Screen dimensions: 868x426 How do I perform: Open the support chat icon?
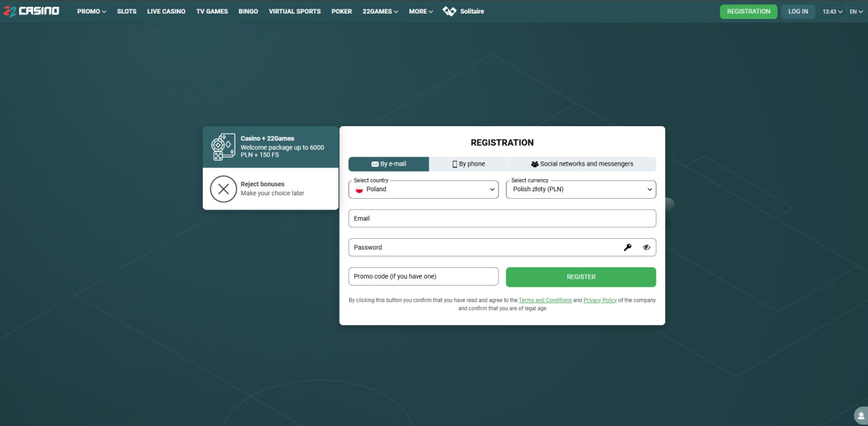pyautogui.click(x=860, y=417)
